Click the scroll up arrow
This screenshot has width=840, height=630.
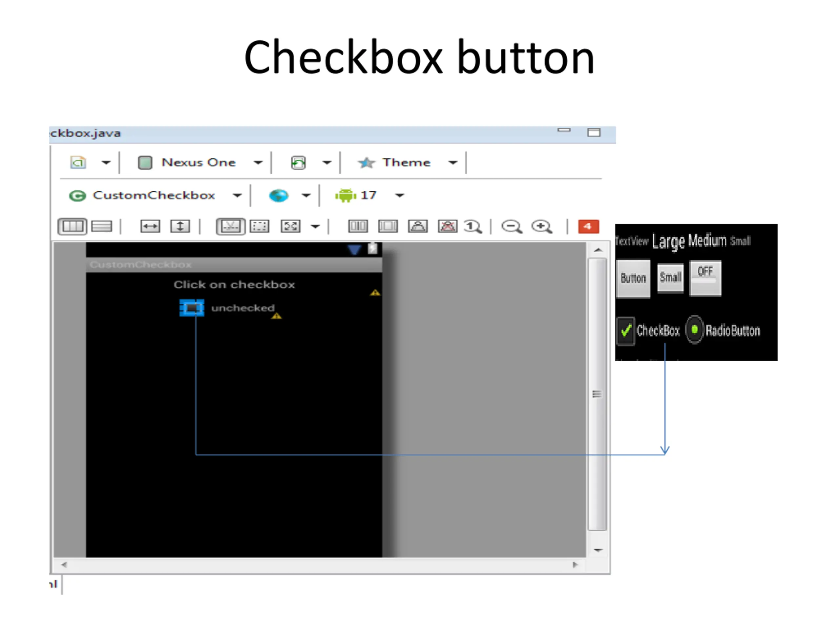pos(598,250)
